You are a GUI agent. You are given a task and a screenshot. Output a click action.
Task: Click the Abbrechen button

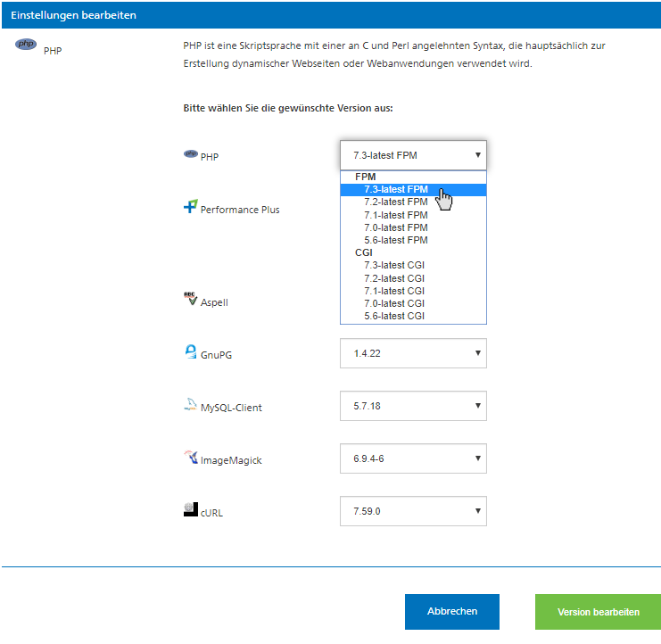pos(451,612)
